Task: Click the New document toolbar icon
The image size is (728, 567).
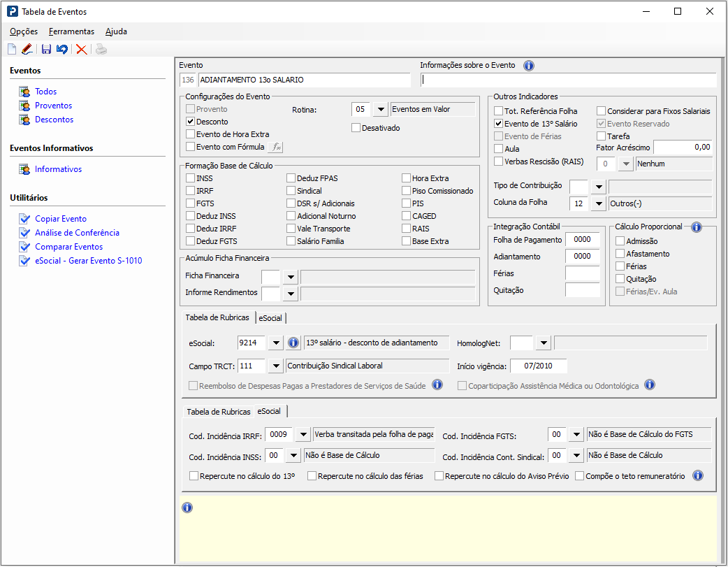Action: pos(12,49)
